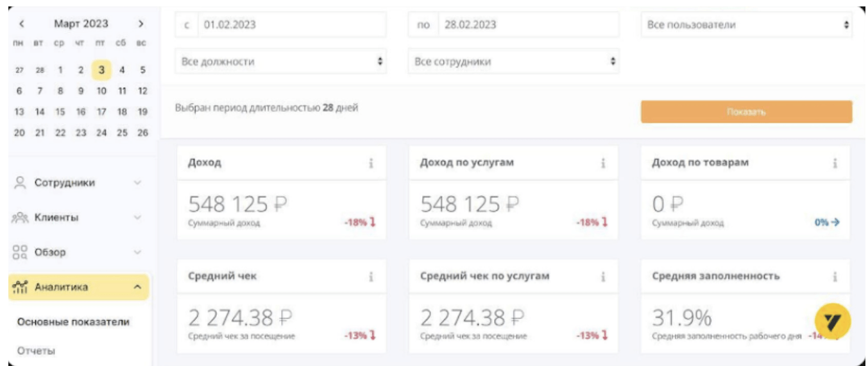Open the Все сотрудники dropdown
Screen dimensions: 868x366
(513, 62)
